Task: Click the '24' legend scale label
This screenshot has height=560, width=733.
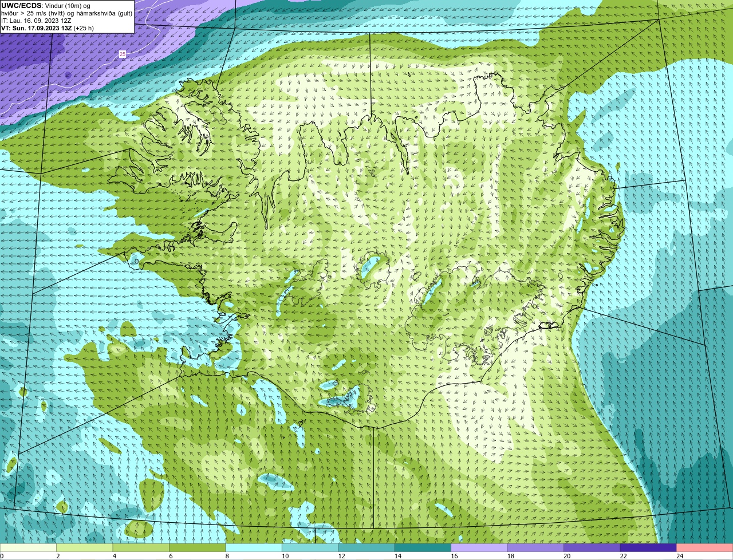Action: click(680, 556)
